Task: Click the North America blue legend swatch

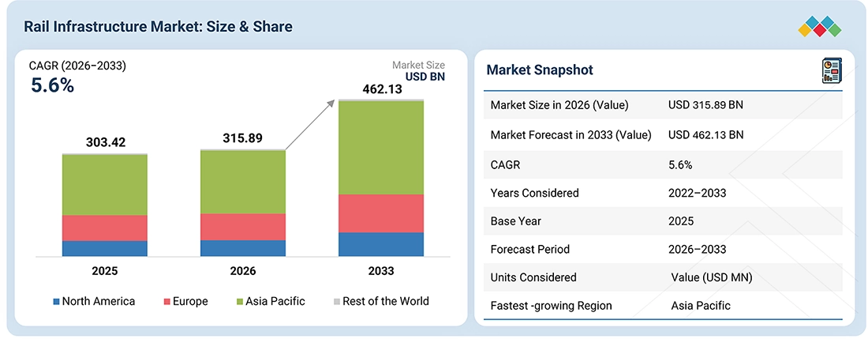Action: tap(56, 302)
